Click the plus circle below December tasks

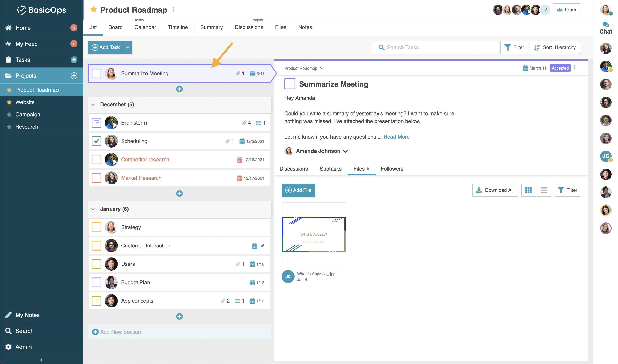click(x=179, y=193)
